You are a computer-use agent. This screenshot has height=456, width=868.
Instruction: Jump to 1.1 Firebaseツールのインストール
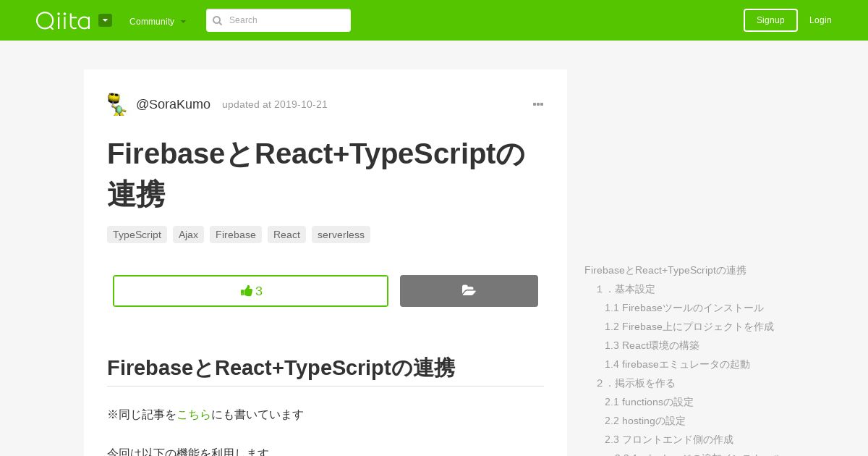coord(684,308)
